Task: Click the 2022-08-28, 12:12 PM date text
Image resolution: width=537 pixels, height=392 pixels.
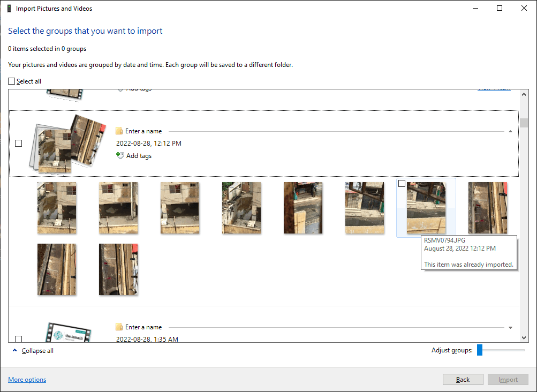Action: click(149, 143)
